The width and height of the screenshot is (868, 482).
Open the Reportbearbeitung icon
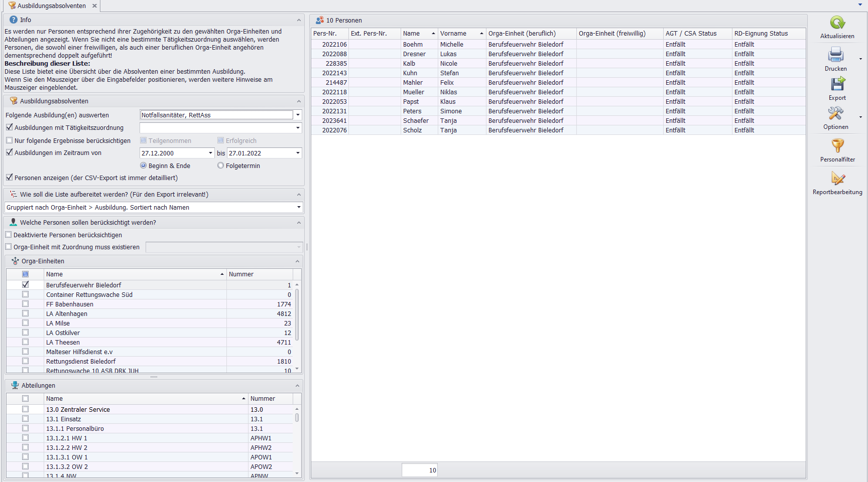point(837,179)
